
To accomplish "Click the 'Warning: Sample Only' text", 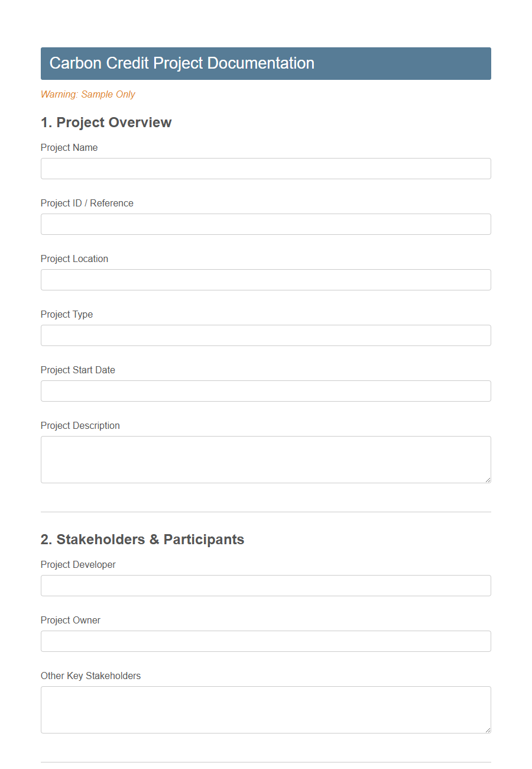I will 87,94.
